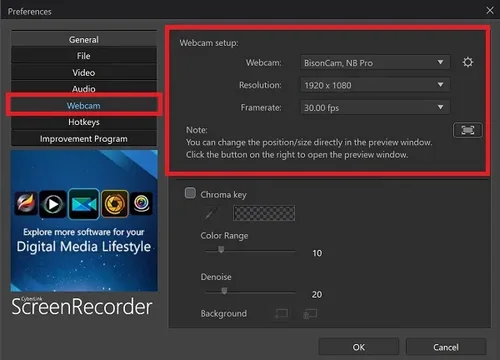This screenshot has width=500, height=360.
Task: Confirm settings with OK button
Action: point(359,347)
